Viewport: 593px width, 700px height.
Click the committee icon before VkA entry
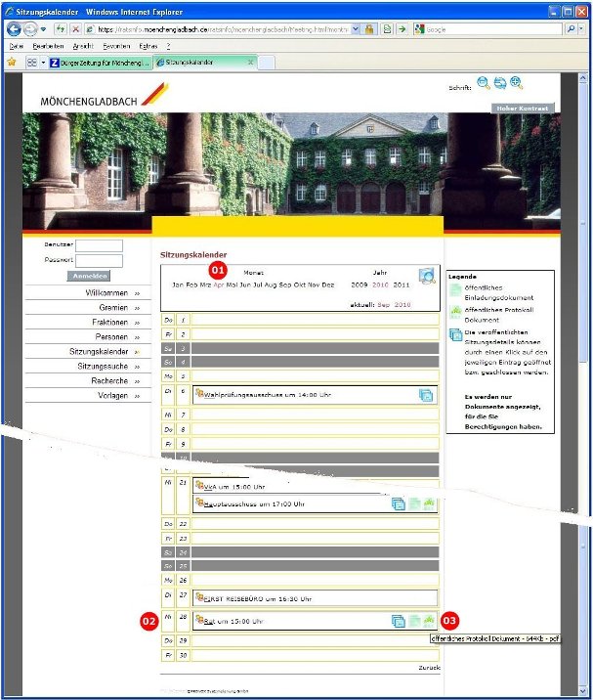(x=199, y=485)
